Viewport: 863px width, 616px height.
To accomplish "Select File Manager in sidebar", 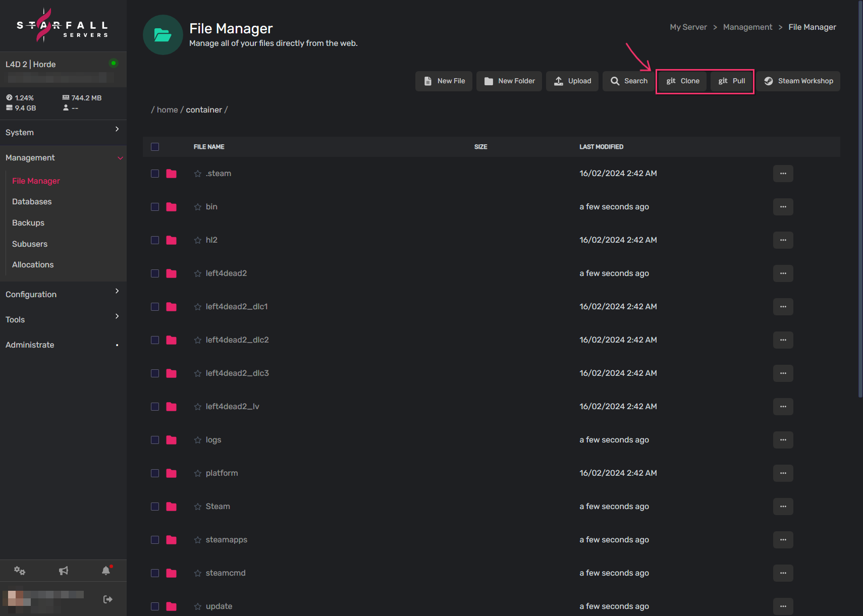I will tap(36, 181).
